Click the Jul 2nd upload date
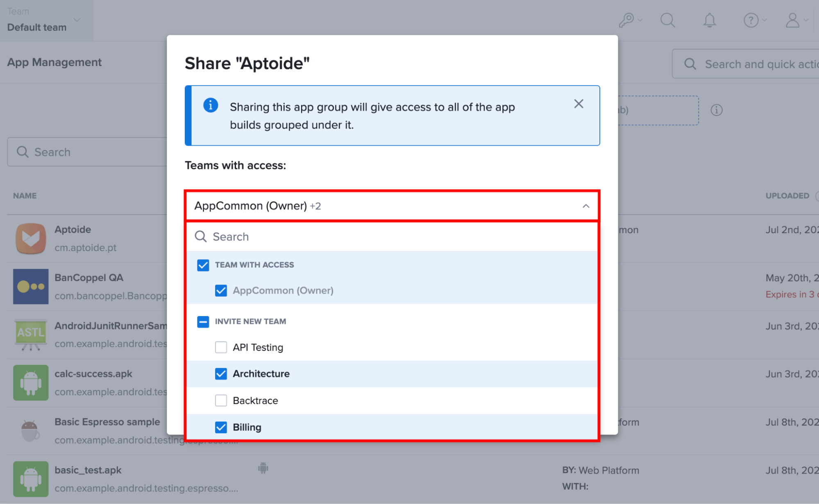819x504 pixels. click(x=792, y=230)
